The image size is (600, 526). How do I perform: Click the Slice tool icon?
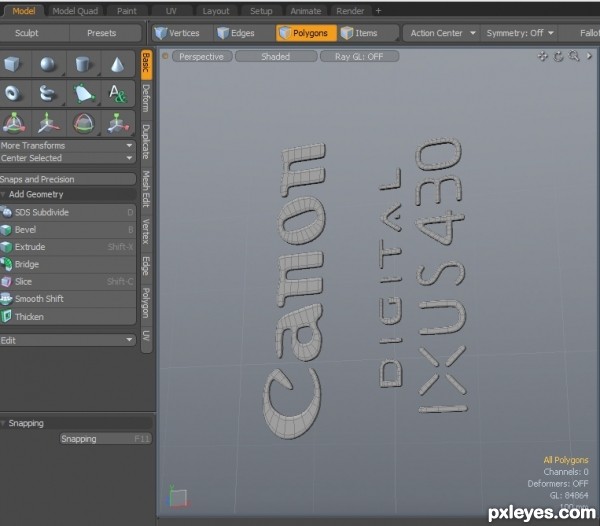click(x=6, y=282)
